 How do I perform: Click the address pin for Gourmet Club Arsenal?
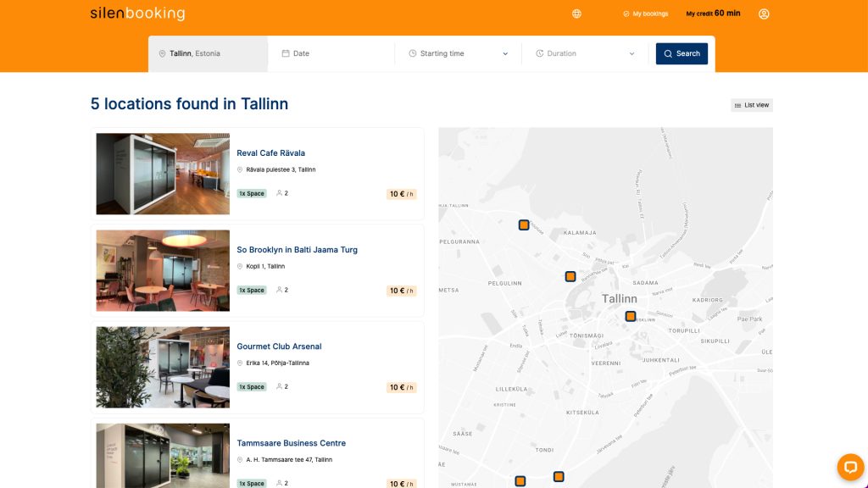[240, 363]
